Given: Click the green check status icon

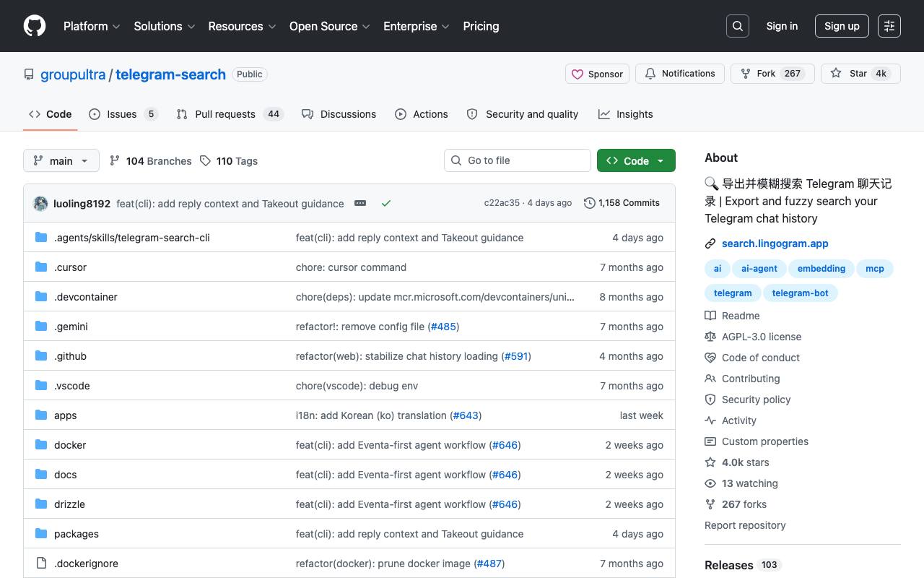Looking at the screenshot, I should coord(386,203).
